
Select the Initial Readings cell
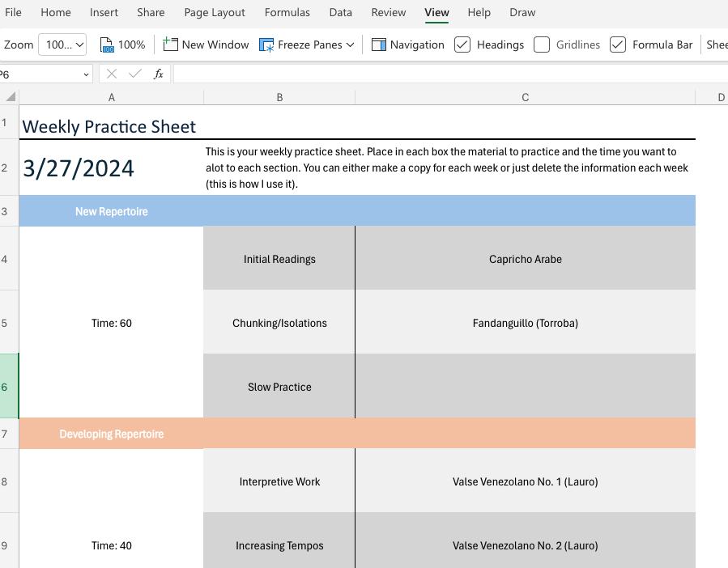[x=279, y=258]
